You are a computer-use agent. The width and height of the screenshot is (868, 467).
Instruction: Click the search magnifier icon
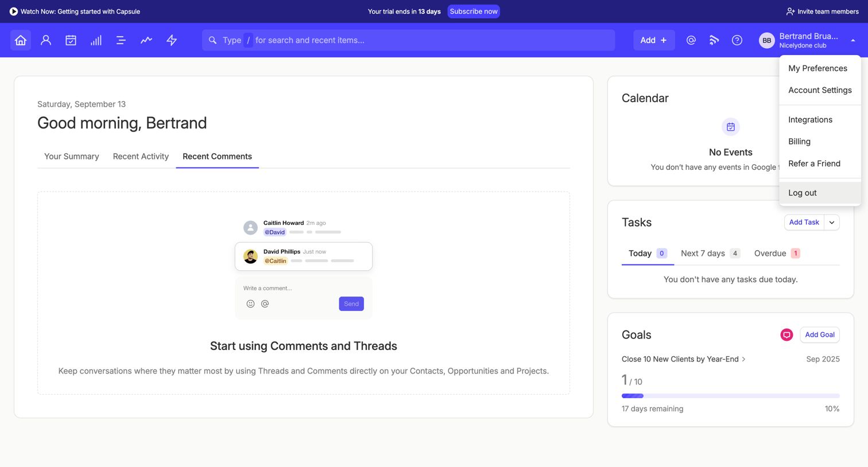pos(212,40)
